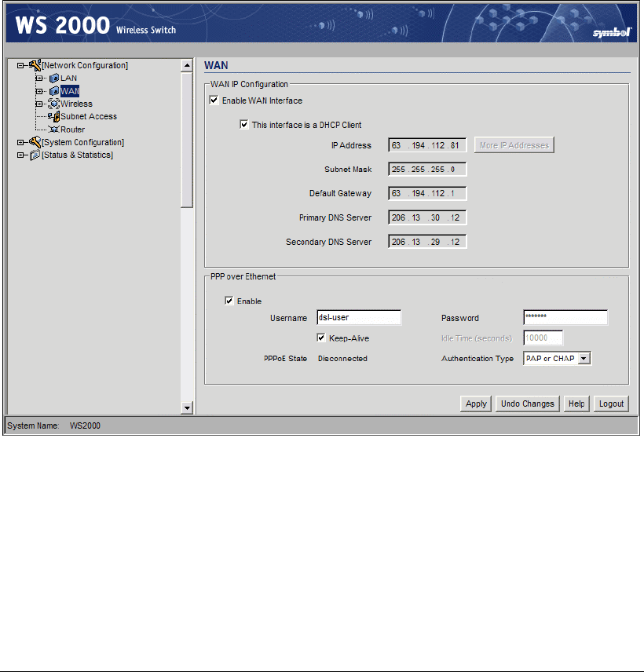644x672 pixels.
Task: Open Subnet Access in the tree
Action: [89, 116]
